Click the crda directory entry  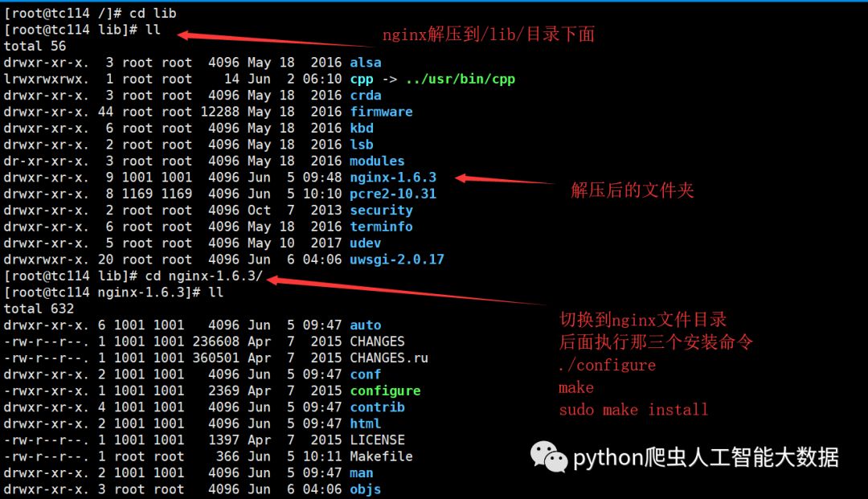coord(366,95)
